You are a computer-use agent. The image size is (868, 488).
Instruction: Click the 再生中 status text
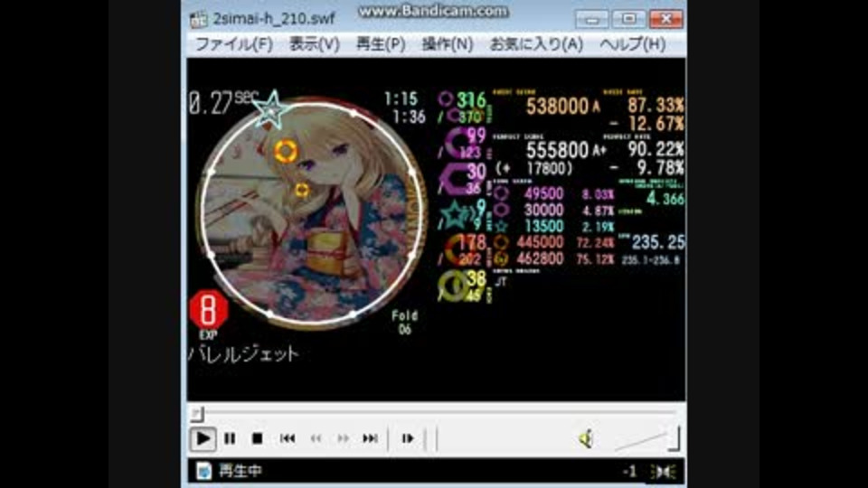241,472
